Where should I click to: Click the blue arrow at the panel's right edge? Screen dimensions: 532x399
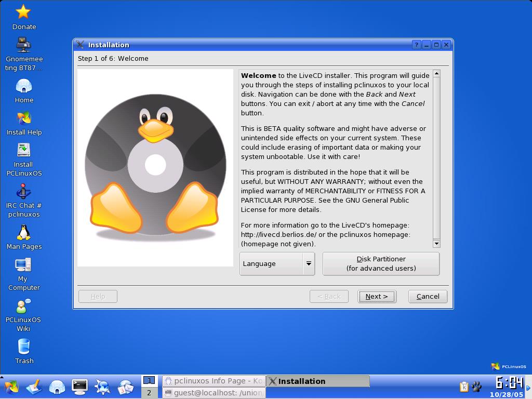(x=528, y=388)
